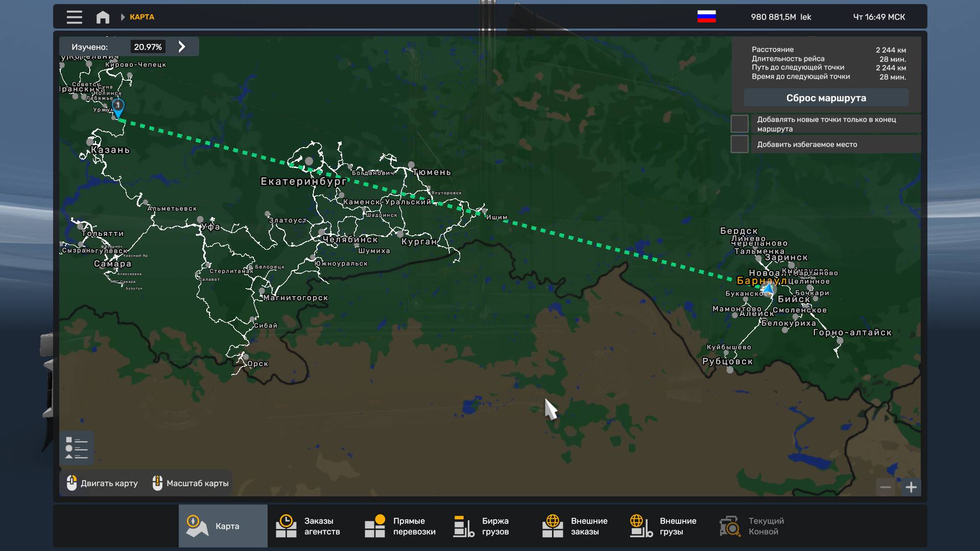Click the Уфа city label
The image size is (980, 551).
pyautogui.click(x=211, y=227)
